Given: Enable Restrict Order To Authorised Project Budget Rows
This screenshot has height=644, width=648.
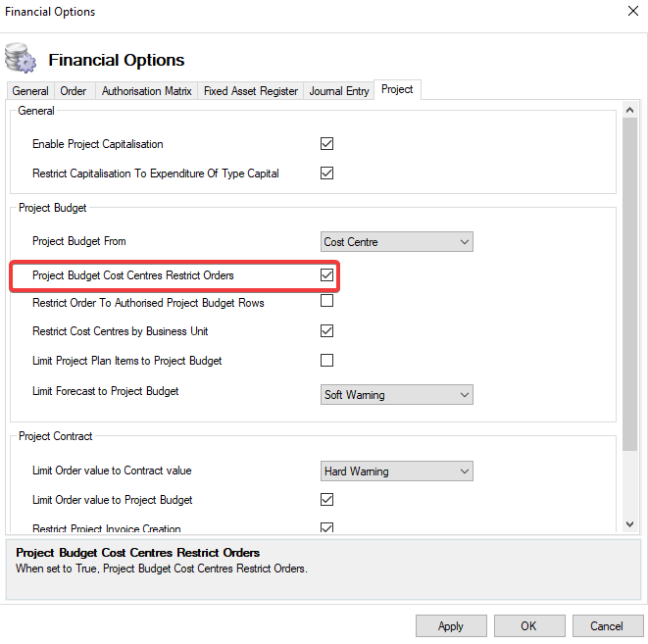Looking at the screenshot, I should point(327,302).
